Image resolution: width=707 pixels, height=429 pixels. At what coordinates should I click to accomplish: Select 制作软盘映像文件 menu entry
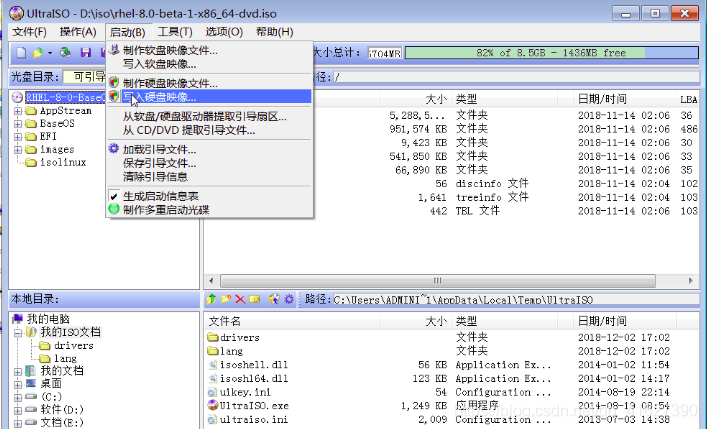[210, 51]
